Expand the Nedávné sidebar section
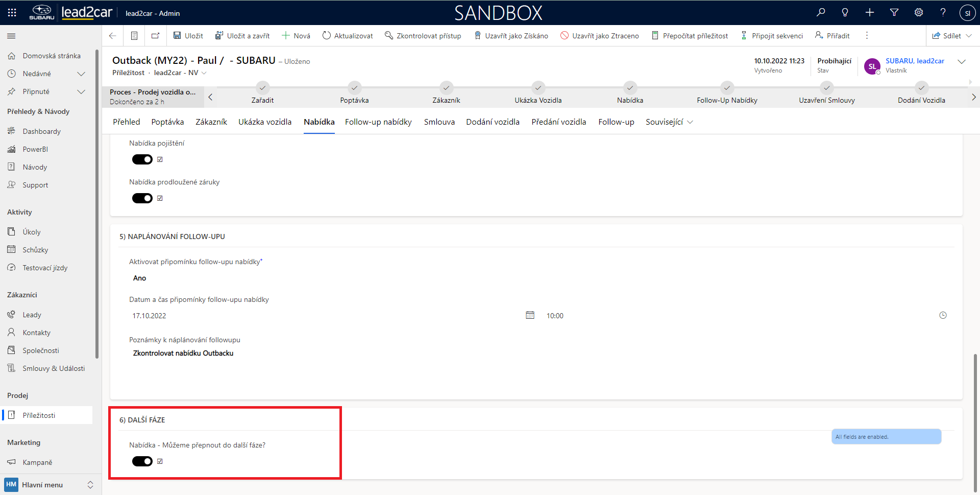 [81, 74]
